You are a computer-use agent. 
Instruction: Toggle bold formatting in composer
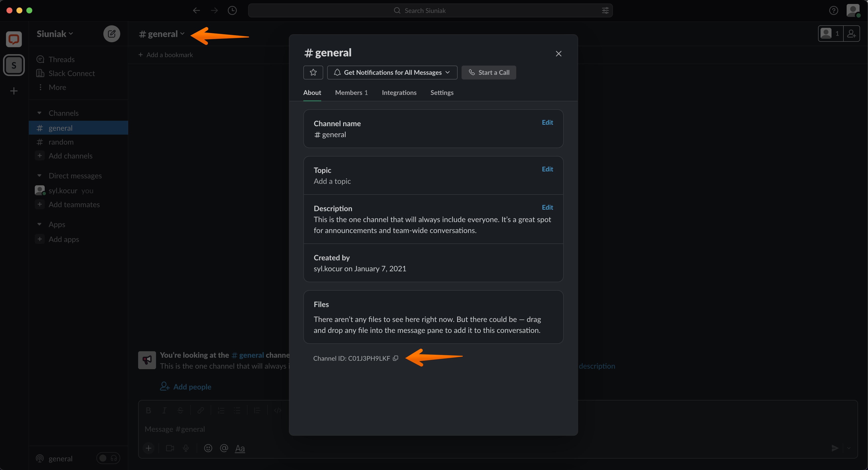(148, 410)
